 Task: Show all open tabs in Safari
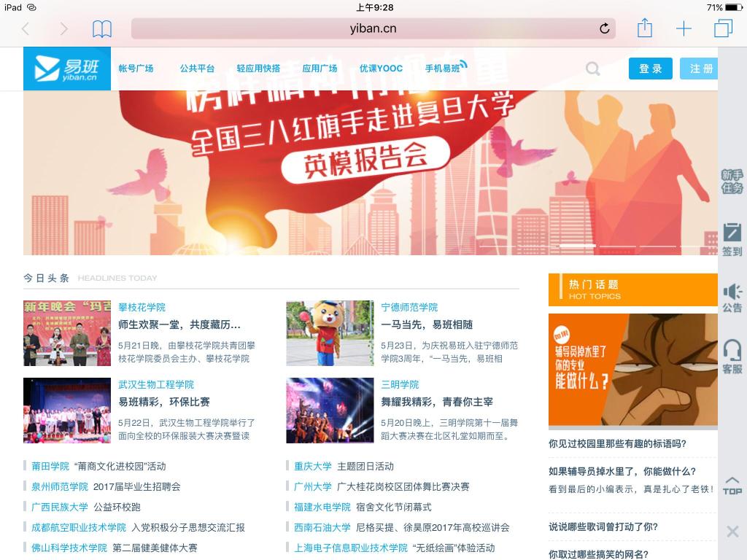[723, 28]
